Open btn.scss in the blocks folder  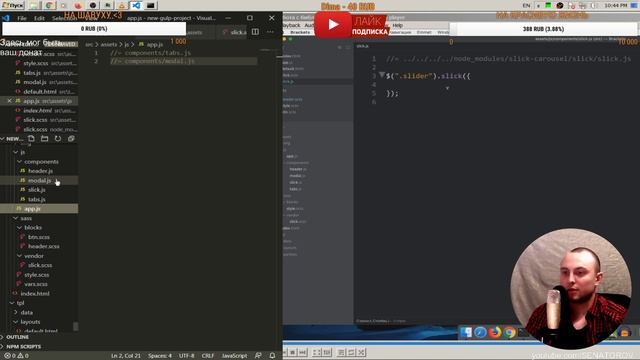[38, 237]
